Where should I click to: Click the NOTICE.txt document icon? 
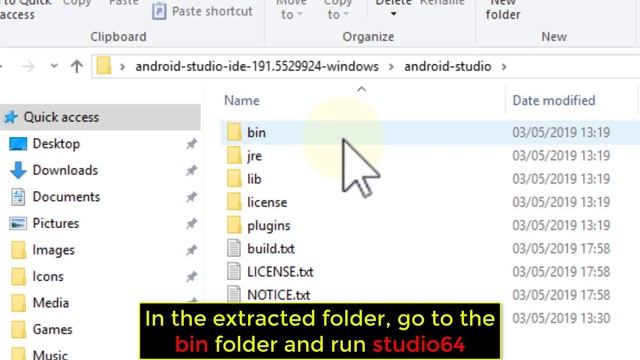pos(234,294)
